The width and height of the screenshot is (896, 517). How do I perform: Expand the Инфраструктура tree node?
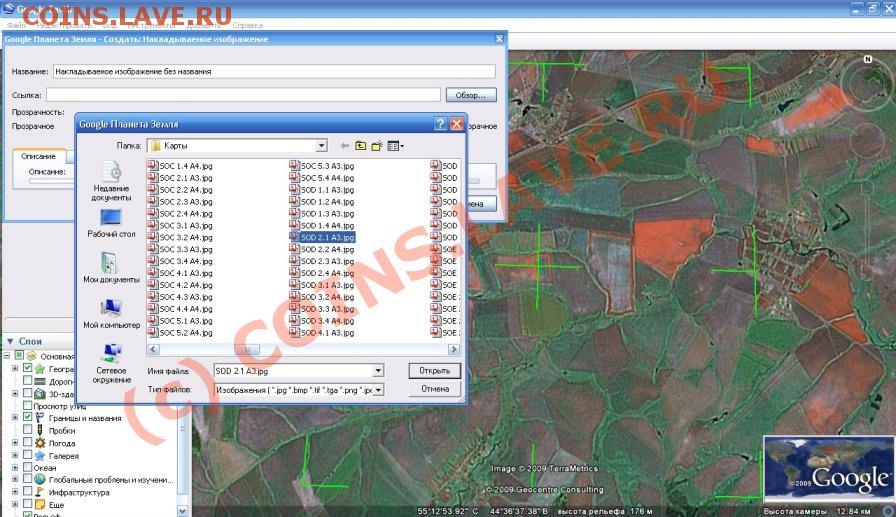[15, 491]
